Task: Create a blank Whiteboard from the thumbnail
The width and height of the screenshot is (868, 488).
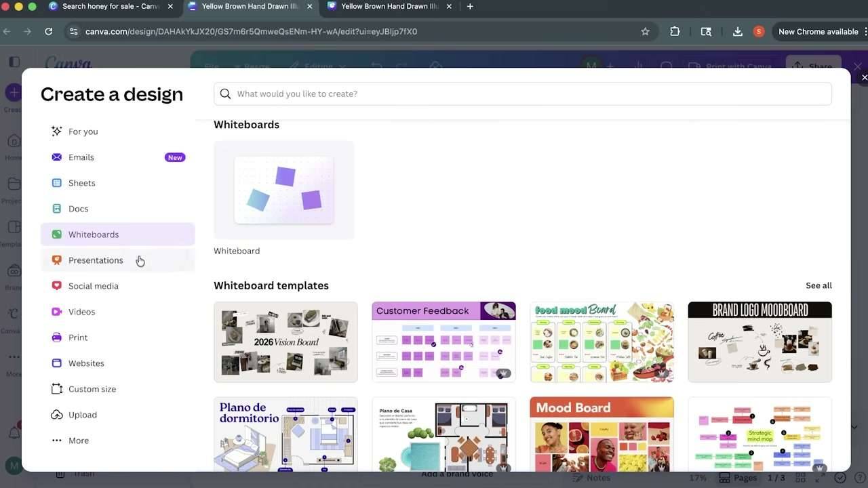Action: [284, 190]
